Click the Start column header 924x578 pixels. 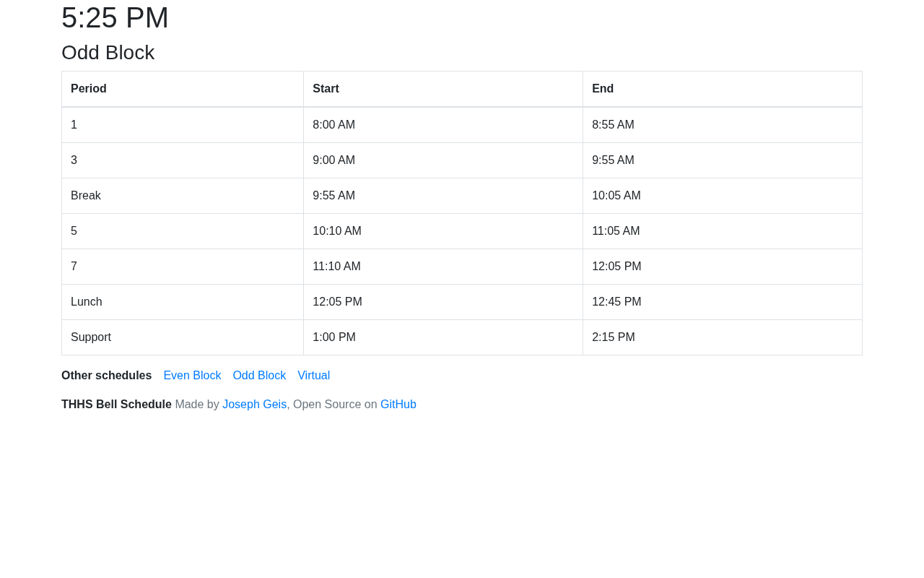point(326,89)
